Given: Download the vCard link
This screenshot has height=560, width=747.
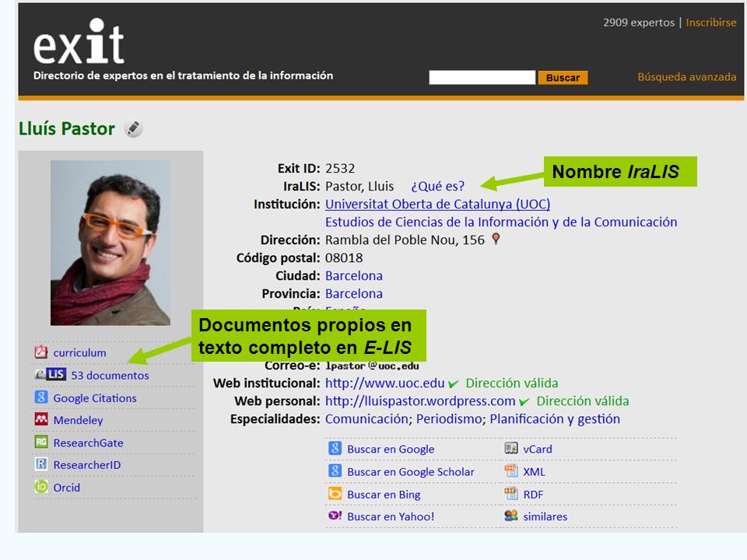Looking at the screenshot, I should pyautogui.click(x=538, y=449).
